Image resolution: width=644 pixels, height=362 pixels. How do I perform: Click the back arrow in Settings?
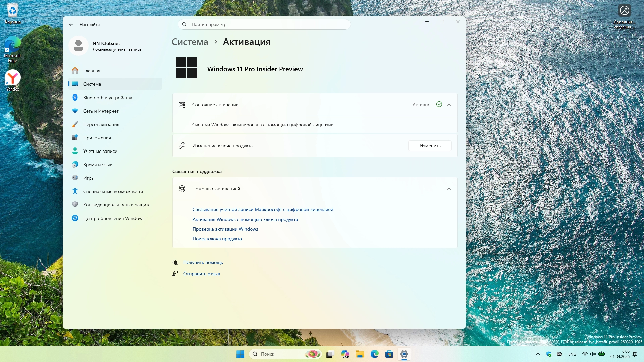tap(71, 24)
